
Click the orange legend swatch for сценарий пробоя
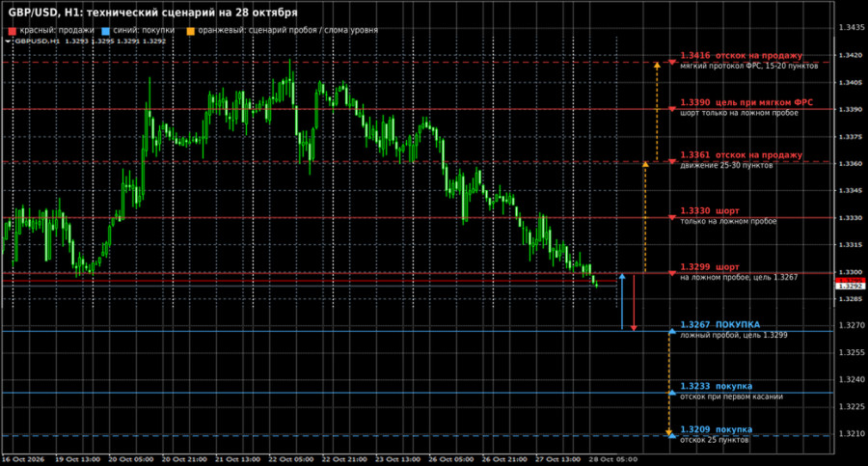190,31
